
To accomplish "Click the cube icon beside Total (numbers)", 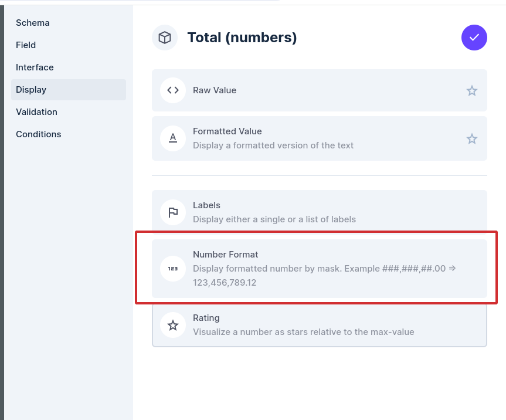I will click(165, 38).
